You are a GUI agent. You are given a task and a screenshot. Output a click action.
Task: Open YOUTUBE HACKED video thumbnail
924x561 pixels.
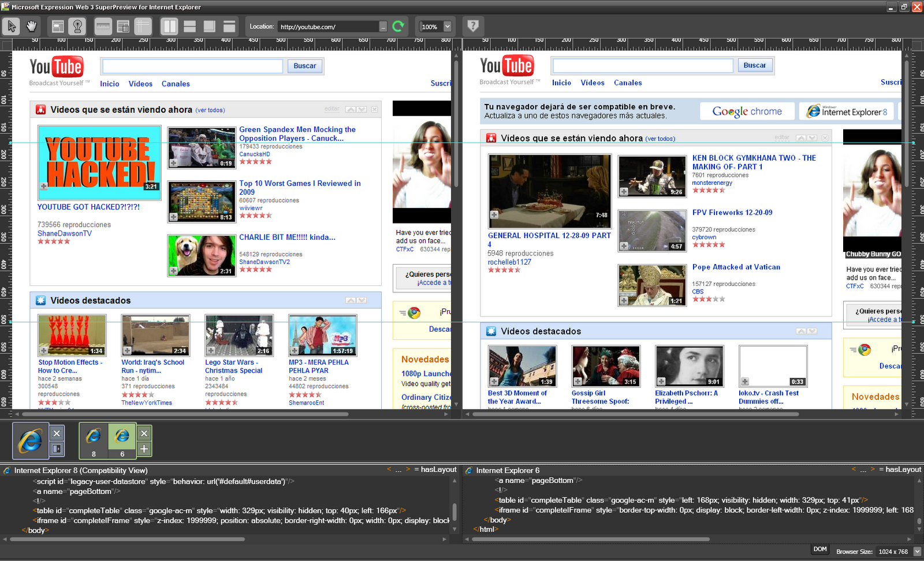click(99, 162)
